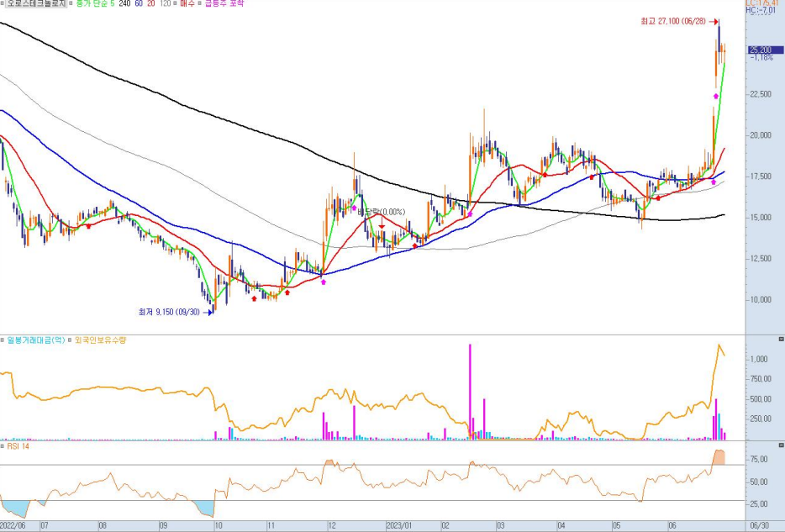This screenshot has height=532, width=785.
Task: Click the square marker before RSI 14
Action: click(3, 446)
